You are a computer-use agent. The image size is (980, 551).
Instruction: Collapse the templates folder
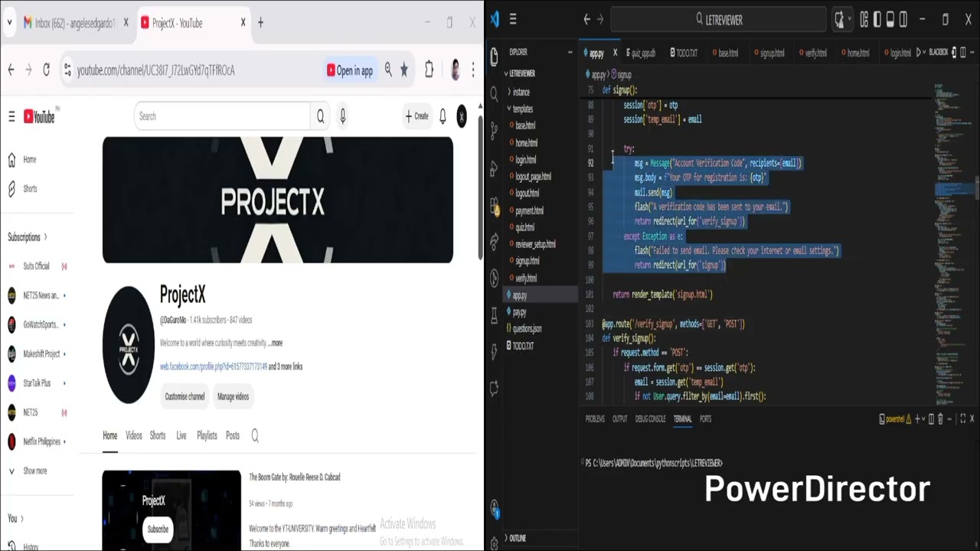pos(522,109)
